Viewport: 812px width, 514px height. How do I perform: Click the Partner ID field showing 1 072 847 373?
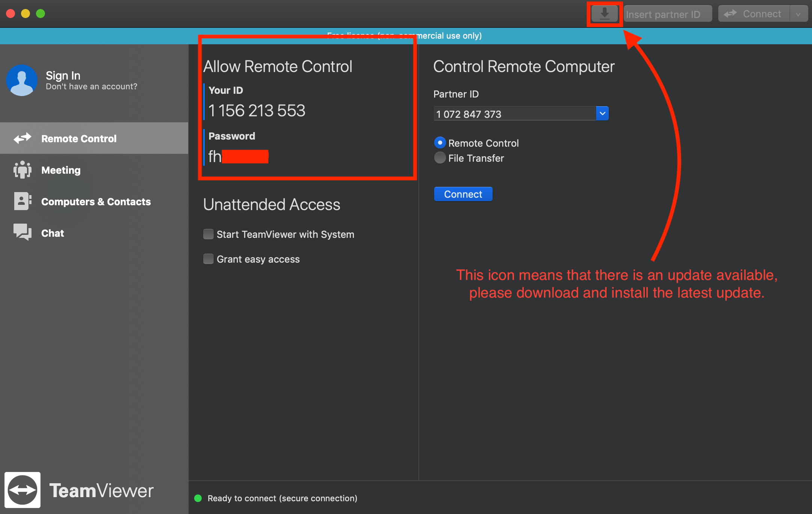[515, 113]
